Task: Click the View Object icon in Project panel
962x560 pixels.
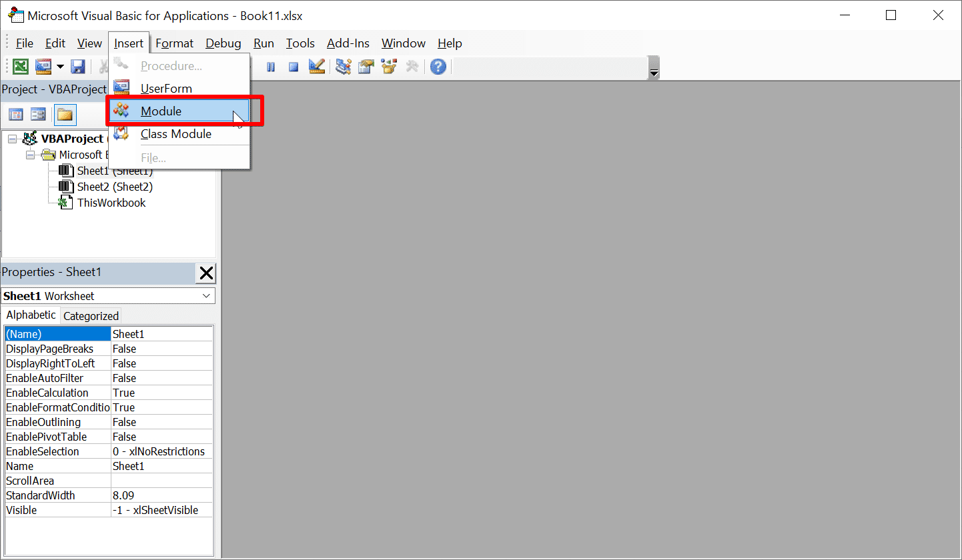Action: coord(38,115)
